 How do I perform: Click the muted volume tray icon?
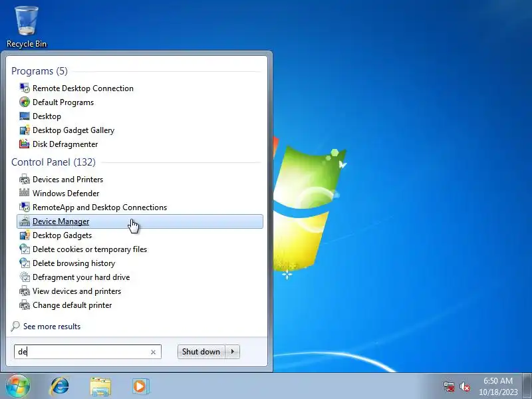(x=464, y=386)
